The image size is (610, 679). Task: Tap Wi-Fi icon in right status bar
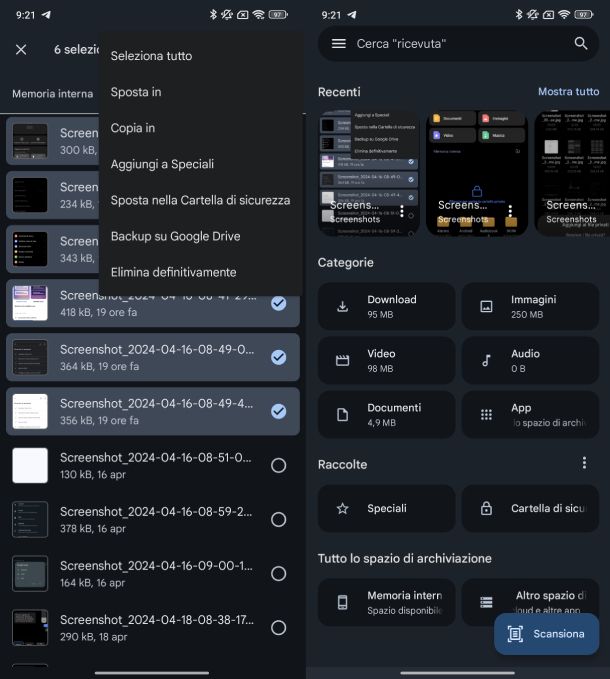click(x=564, y=15)
